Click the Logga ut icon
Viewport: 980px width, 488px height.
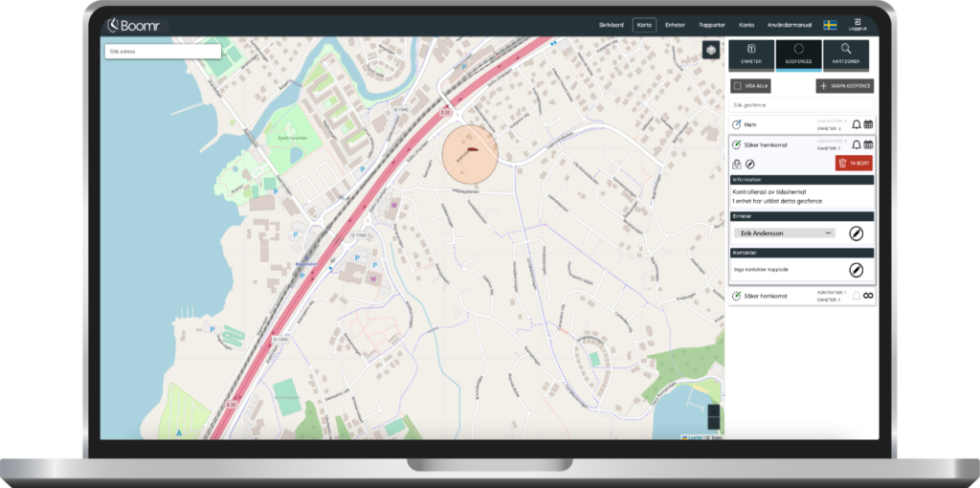(x=857, y=24)
